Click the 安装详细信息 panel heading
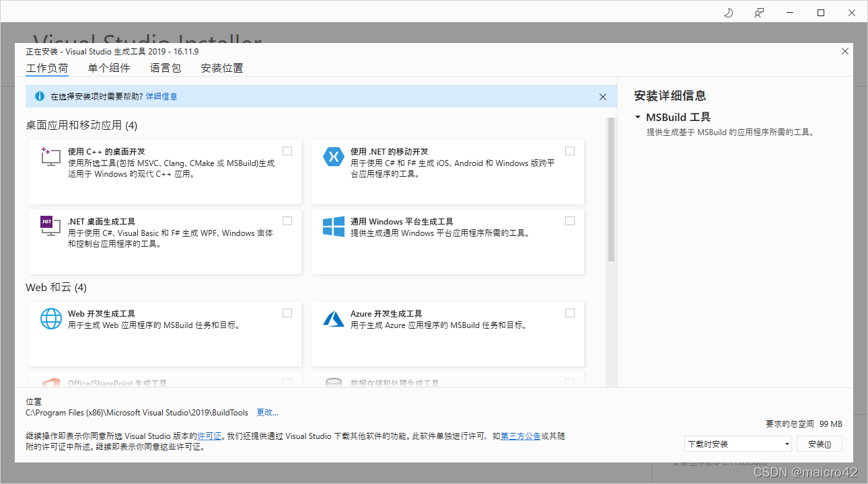This screenshot has height=484, width=868. (670, 95)
